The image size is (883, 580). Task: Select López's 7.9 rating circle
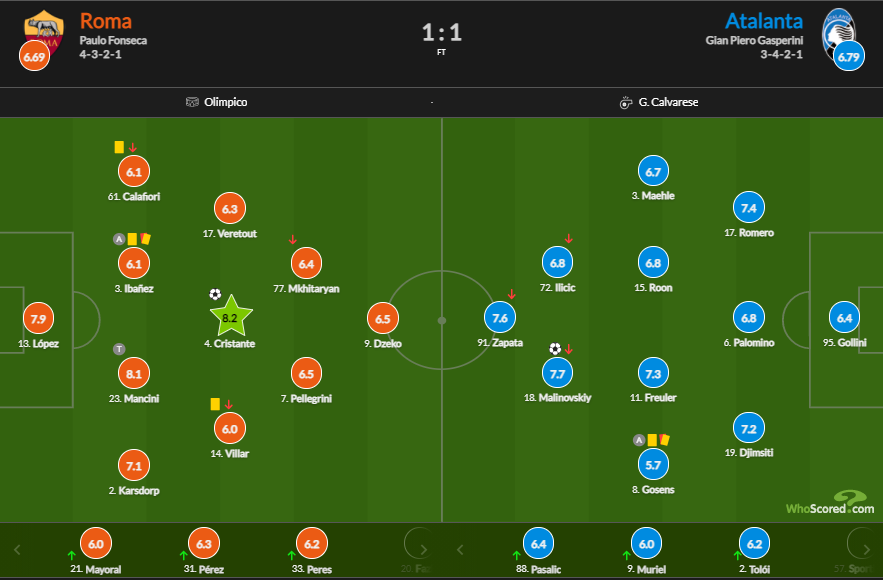point(38,320)
